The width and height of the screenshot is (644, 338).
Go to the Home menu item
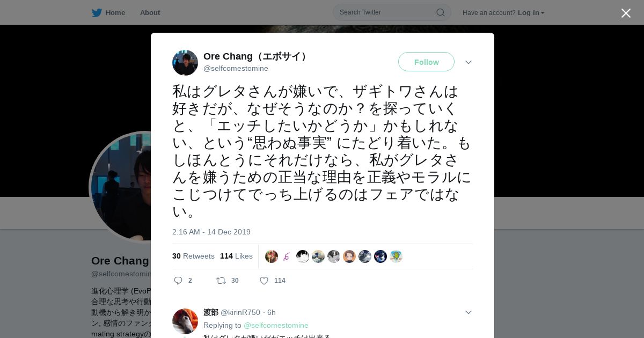(x=115, y=13)
